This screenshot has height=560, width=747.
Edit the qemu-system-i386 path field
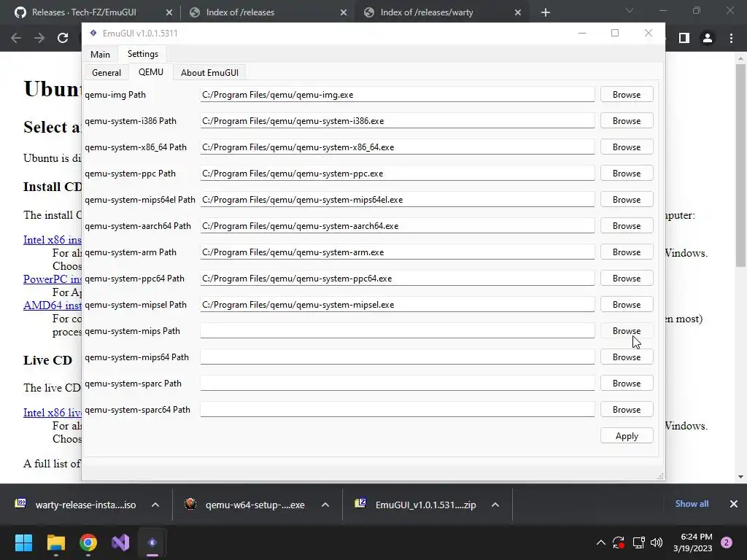tap(398, 121)
